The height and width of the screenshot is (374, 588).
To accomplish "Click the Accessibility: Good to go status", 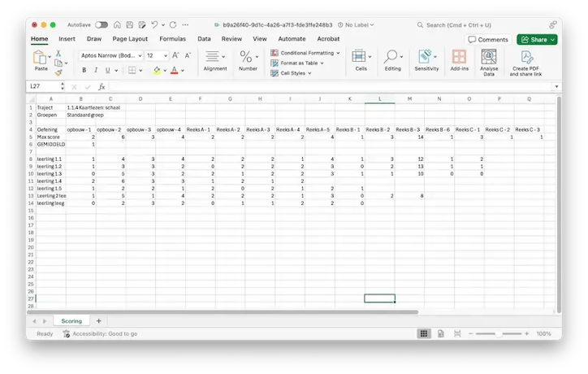I will 101,333.
